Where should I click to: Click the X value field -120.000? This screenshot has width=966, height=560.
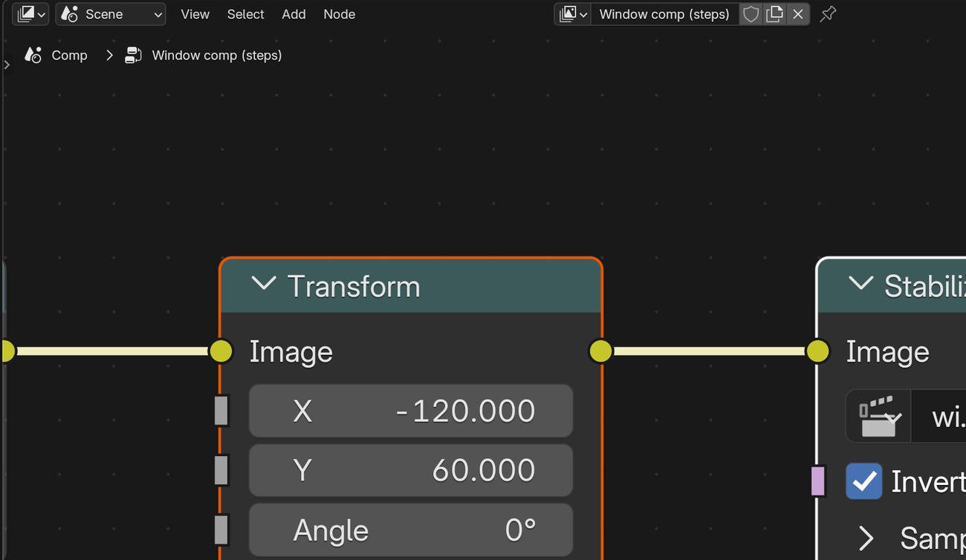tap(411, 411)
